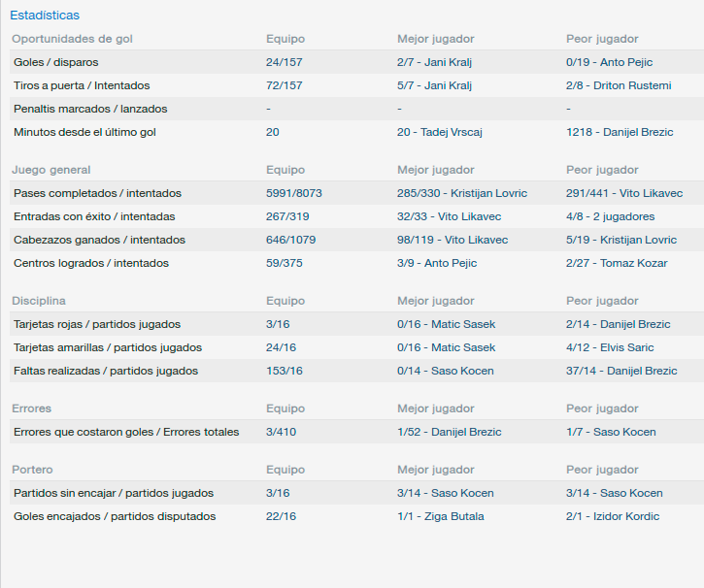Open worst player 3/14 - Saso Kocen

point(615,493)
